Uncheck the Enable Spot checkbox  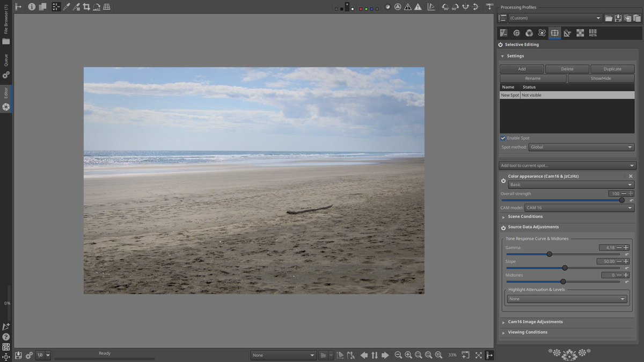[503, 138]
